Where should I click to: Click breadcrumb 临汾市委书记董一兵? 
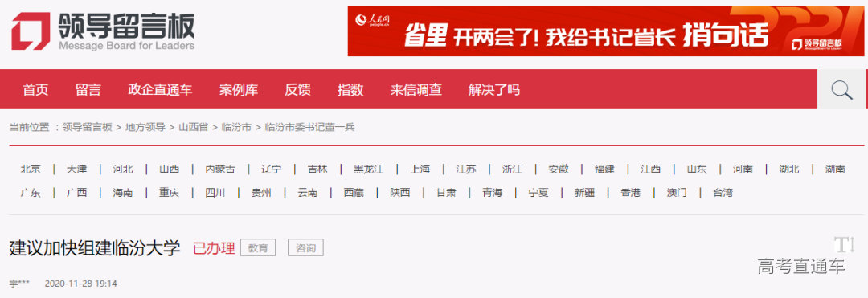pos(309,127)
